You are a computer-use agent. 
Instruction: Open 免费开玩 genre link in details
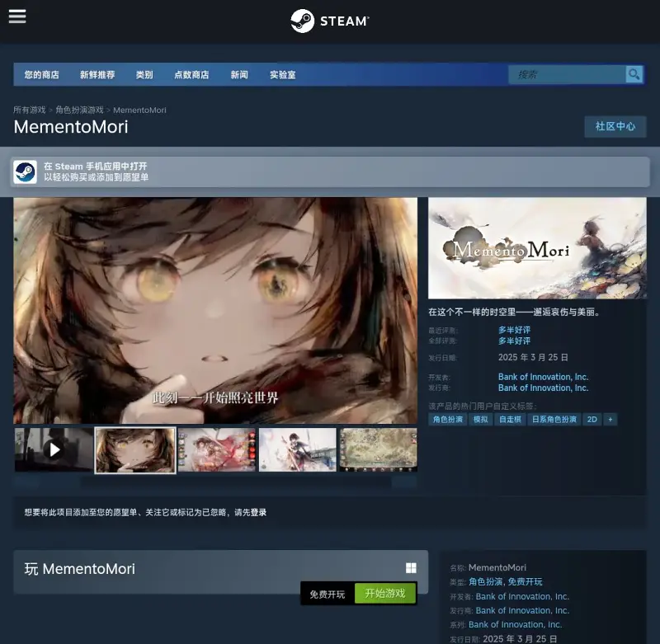click(525, 582)
